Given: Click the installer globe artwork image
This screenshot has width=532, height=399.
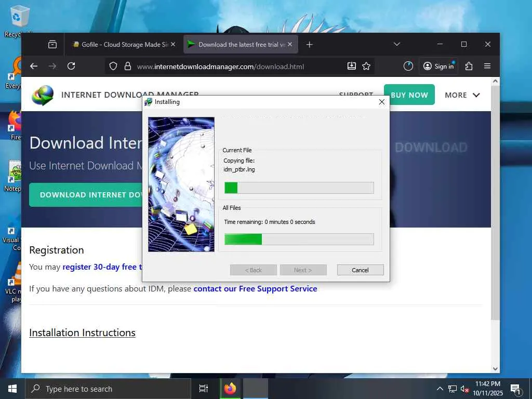Looking at the screenshot, I should pos(181,184).
